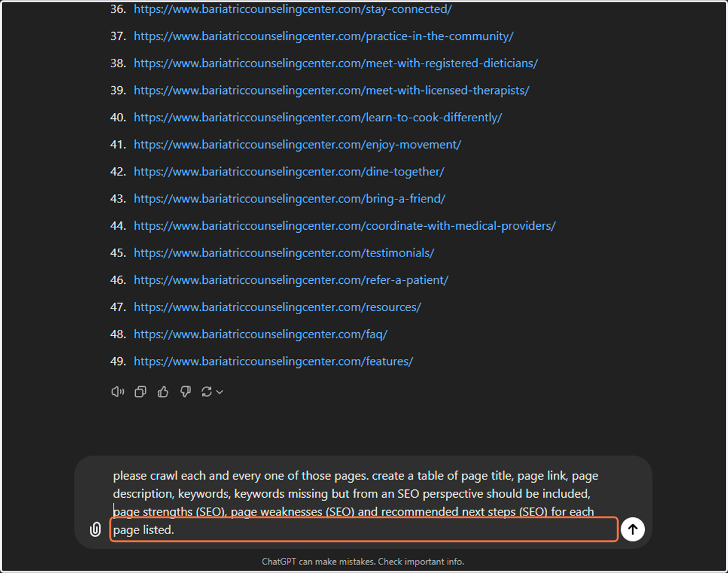Open the practice-in-the-community link
This screenshot has height=573, width=728.
pyautogui.click(x=323, y=36)
